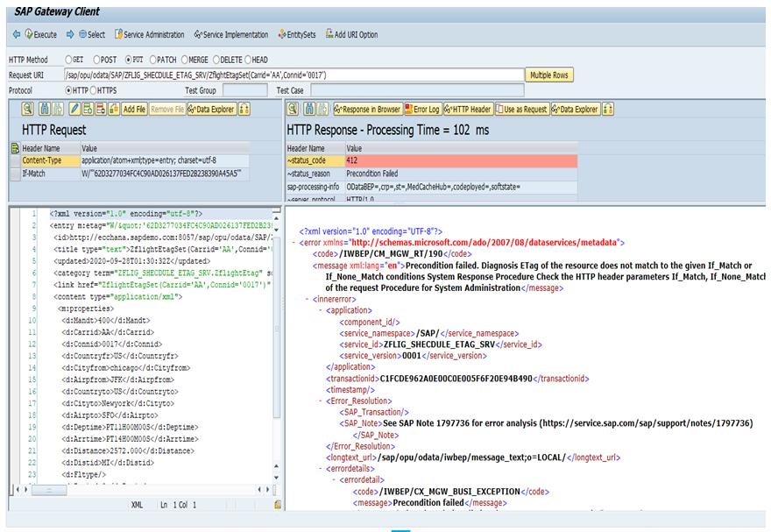Collapse the errordetail node in response XML
The width and height of the screenshot is (771, 532).
(334, 480)
